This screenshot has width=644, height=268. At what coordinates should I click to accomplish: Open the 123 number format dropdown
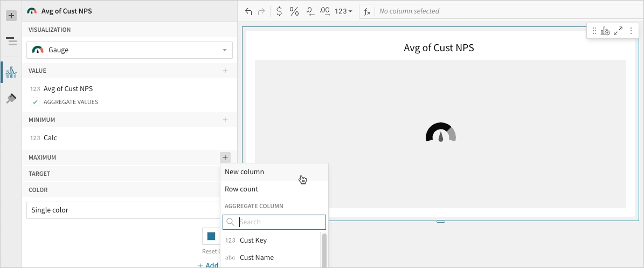[x=343, y=11]
